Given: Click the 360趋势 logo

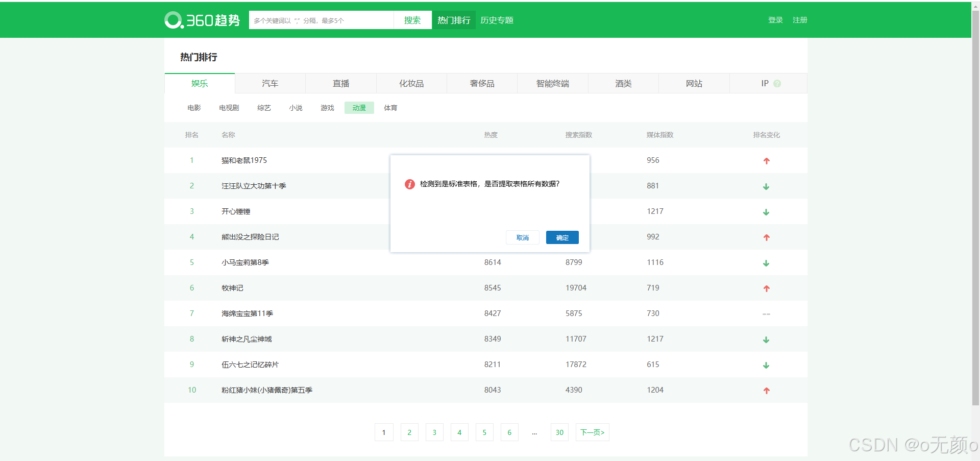Looking at the screenshot, I should (x=202, y=20).
